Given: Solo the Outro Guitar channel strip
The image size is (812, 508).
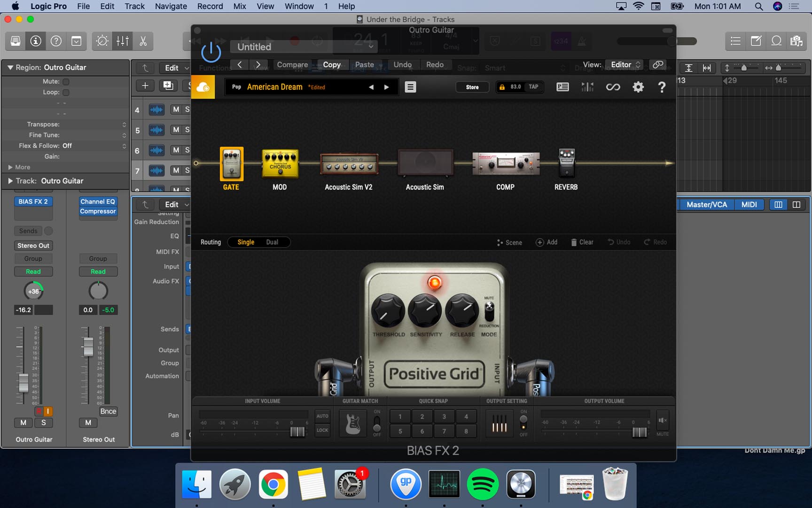Looking at the screenshot, I should pos(44,422).
